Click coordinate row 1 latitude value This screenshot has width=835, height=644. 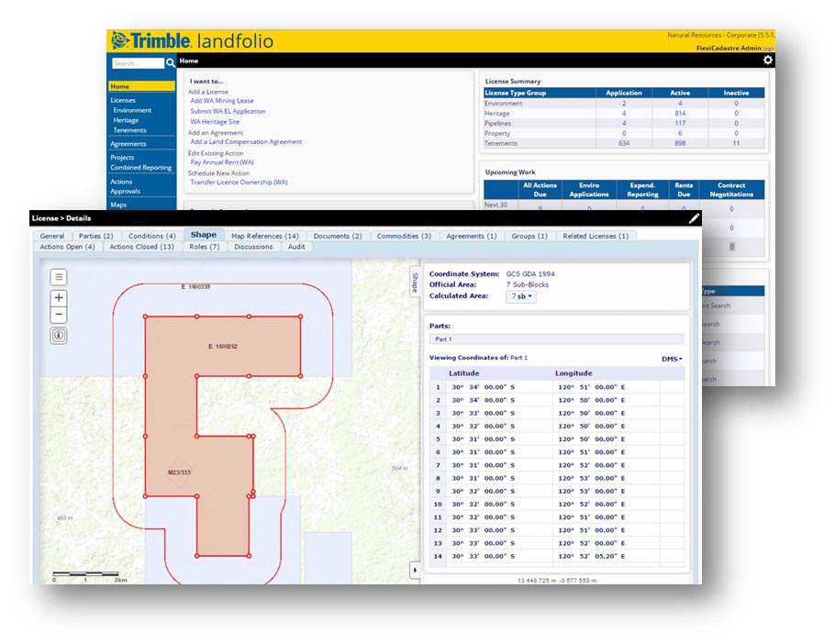pyautogui.click(x=484, y=387)
